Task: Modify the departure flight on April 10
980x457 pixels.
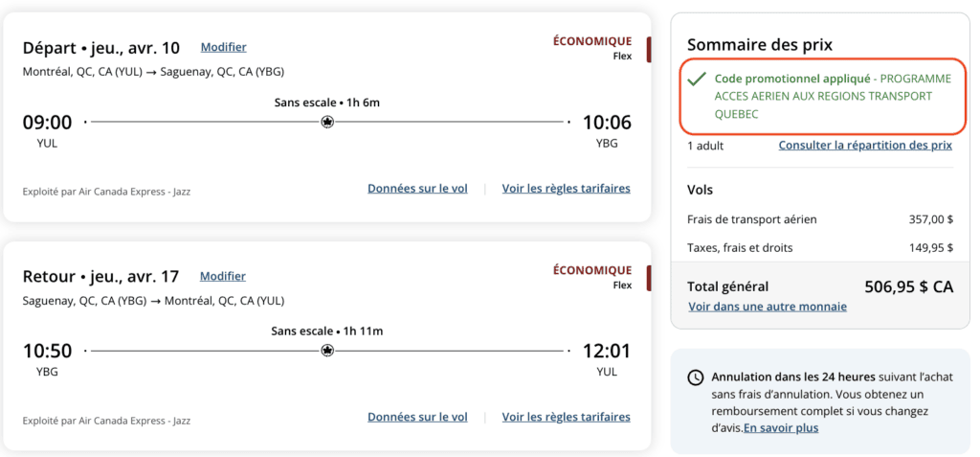Action: 223,47
